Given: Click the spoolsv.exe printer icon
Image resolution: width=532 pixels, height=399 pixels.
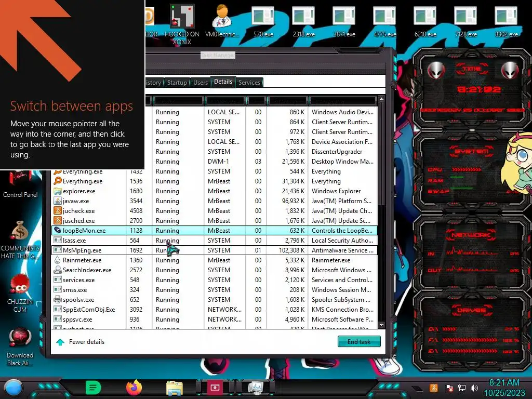Looking at the screenshot, I should coord(57,300).
